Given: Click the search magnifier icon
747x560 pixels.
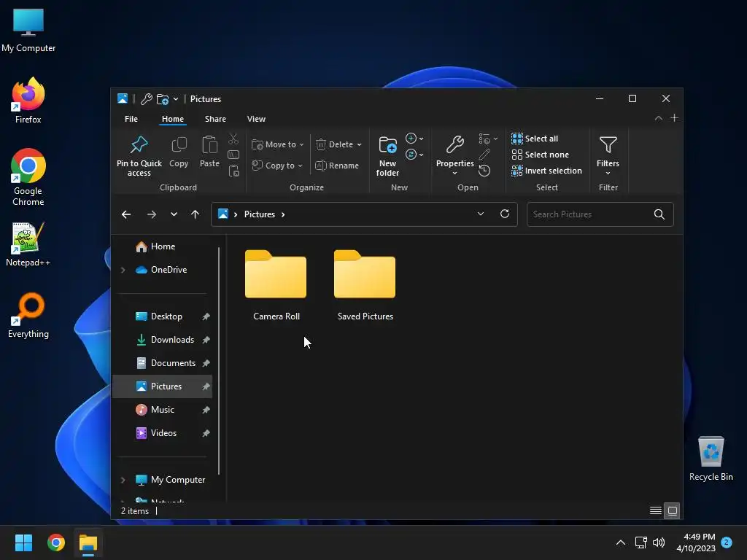Looking at the screenshot, I should pyautogui.click(x=659, y=214).
